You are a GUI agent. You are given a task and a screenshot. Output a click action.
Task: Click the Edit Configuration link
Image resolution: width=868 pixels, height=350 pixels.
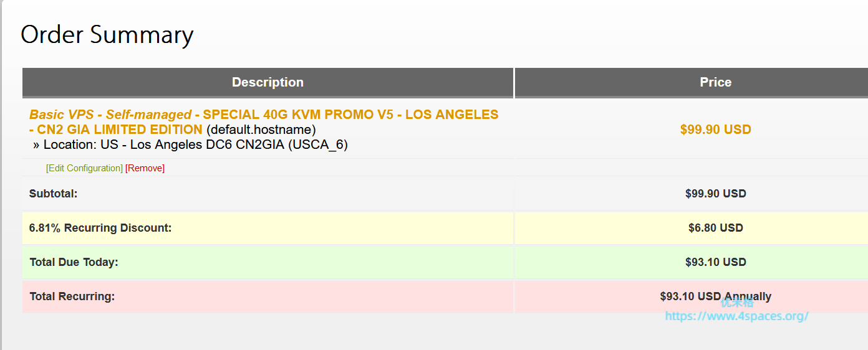pyautogui.click(x=84, y=168)
